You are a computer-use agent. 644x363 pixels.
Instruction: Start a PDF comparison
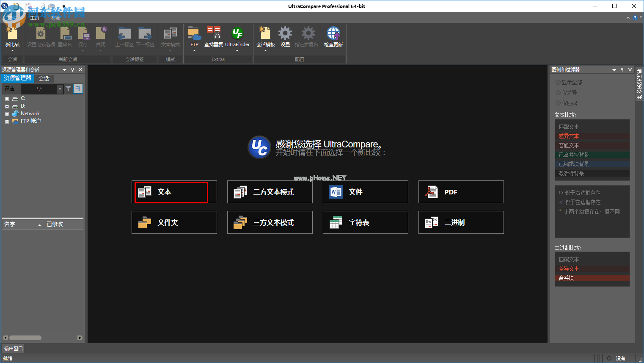coord(461,192)
